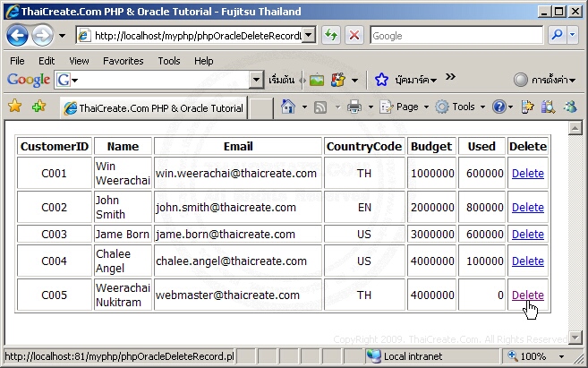
Task: Click the Print icon
Action: point(354,107)
